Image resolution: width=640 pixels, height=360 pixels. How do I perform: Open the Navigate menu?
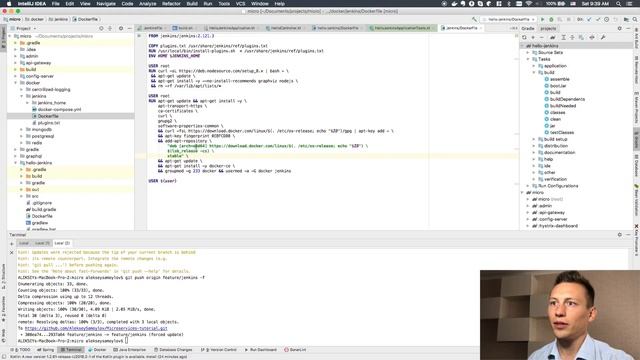pyautogui.click(x=106, y=4)
